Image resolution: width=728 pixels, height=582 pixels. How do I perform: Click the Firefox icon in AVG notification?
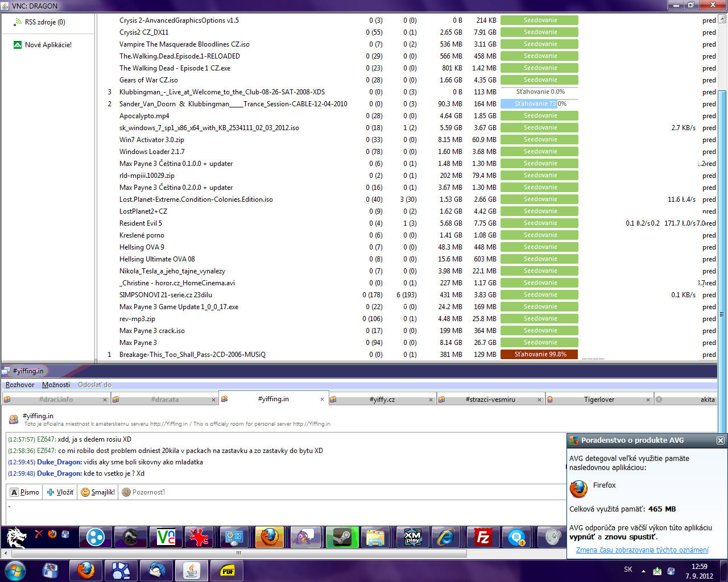pyautogui.click(x=578, y=488)
